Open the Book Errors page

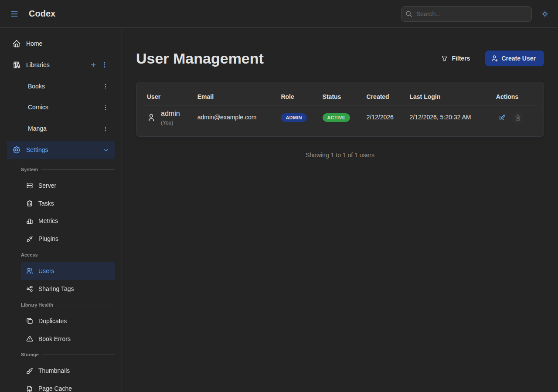point(54,339)
